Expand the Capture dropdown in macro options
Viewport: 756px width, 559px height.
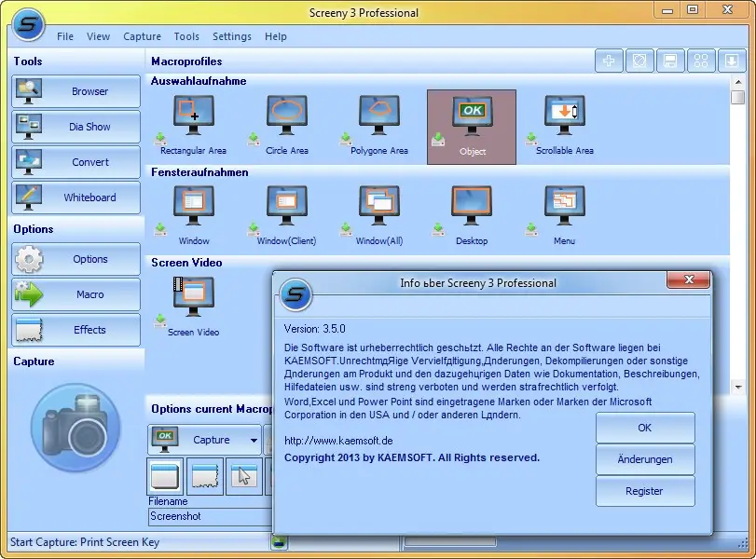[x=254, y=440]
